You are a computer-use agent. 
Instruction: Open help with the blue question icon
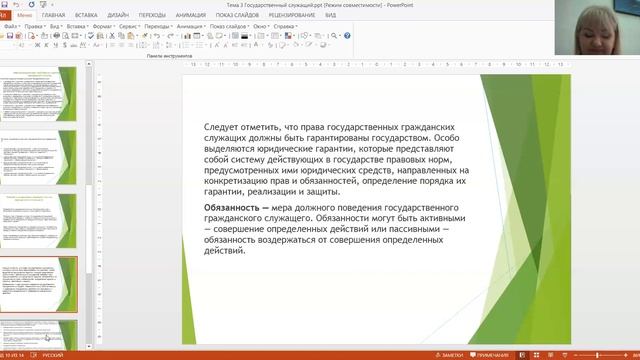(347, 36)
